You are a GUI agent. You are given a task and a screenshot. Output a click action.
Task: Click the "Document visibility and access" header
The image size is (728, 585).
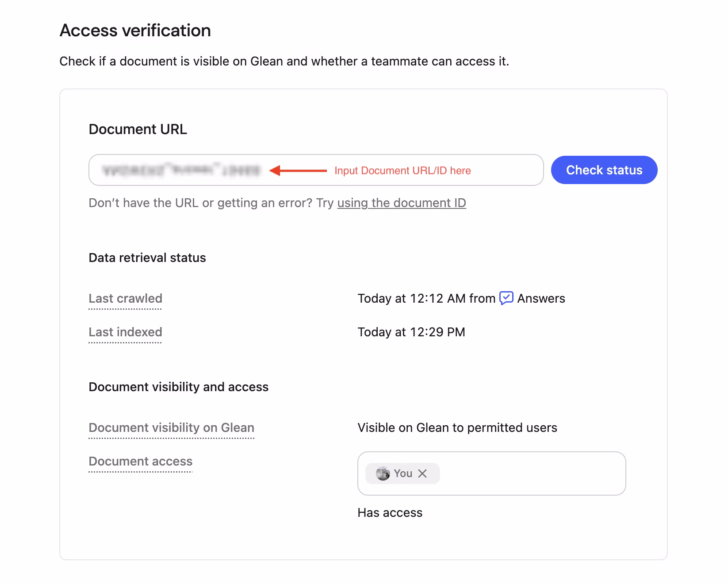179,386
